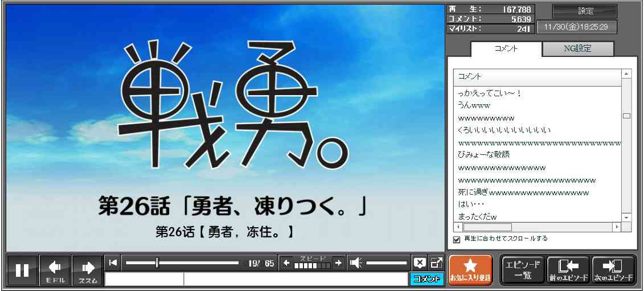The height and width of the screenshot is (291, 644).
Task: Add to favorites with the star button
Action: coord(470,270)
